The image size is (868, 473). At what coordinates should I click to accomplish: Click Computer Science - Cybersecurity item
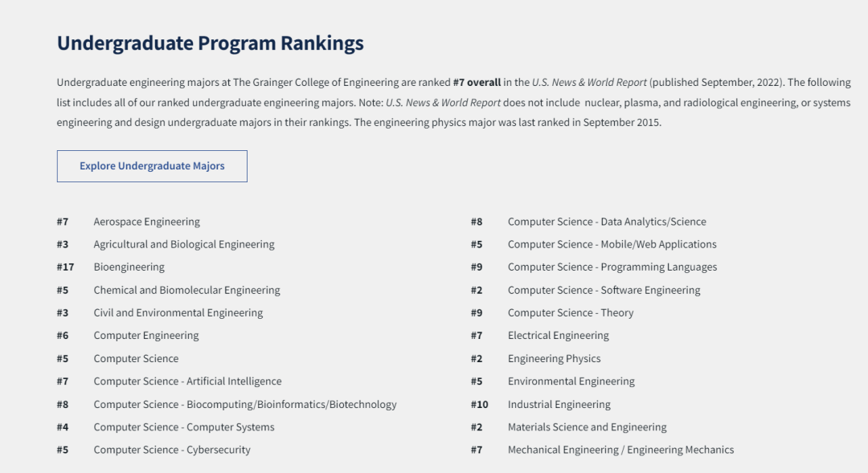172,450
